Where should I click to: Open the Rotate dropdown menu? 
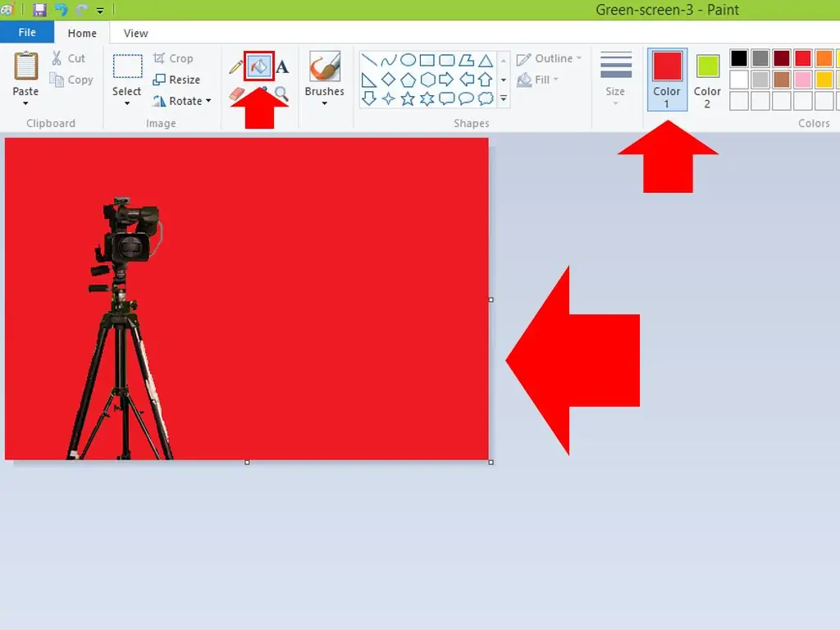(x=208, y=101)
